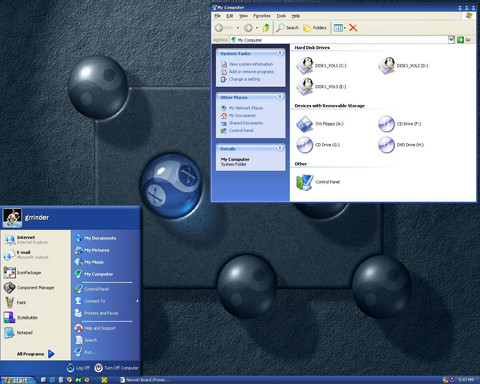Select the CD Drive (F:) icon
The image size is (480, 384).
[386, 124]
